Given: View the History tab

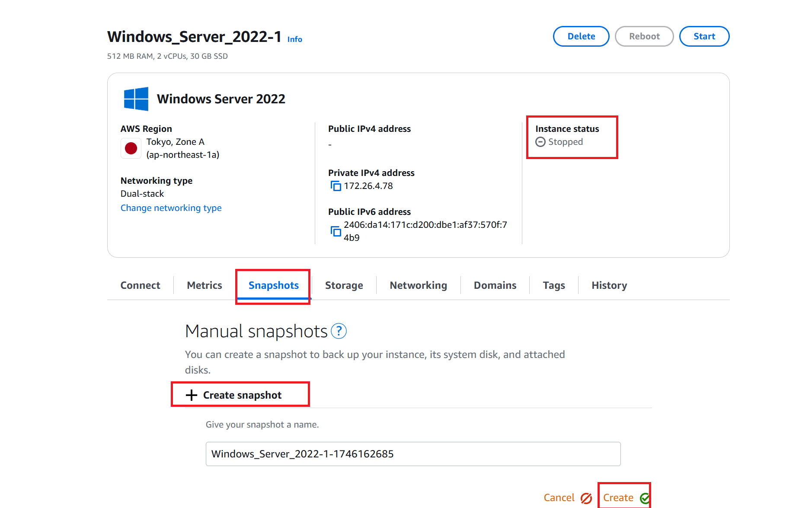Looking at the screenshot, I should [x=609, y=285].
